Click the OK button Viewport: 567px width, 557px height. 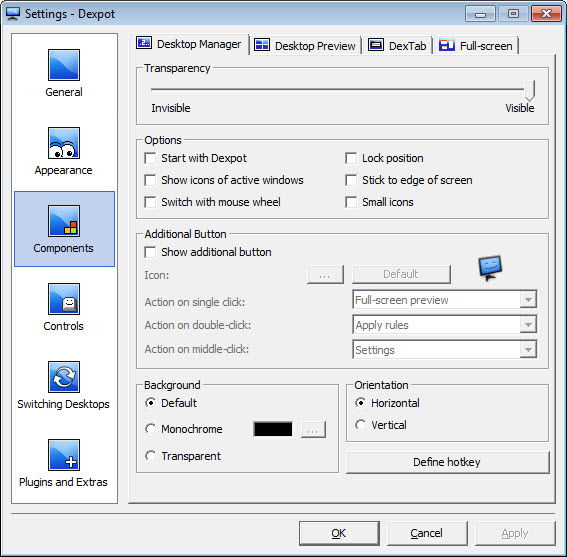[x=339, y=533]
